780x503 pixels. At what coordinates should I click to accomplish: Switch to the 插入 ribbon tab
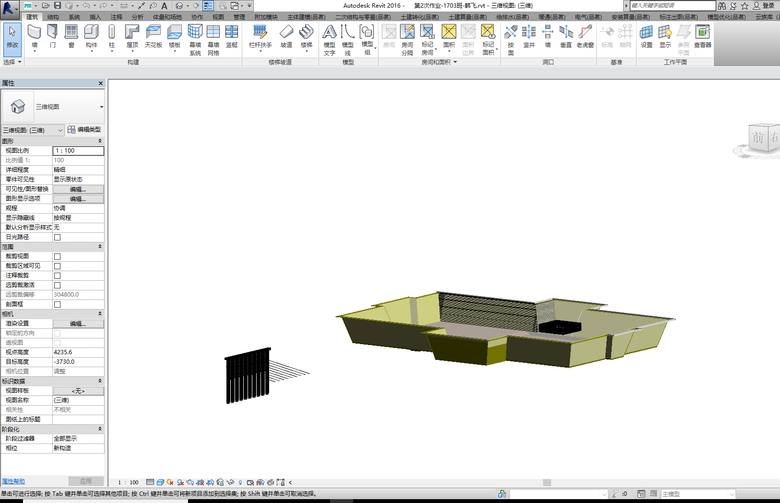[x=94, y=17]
